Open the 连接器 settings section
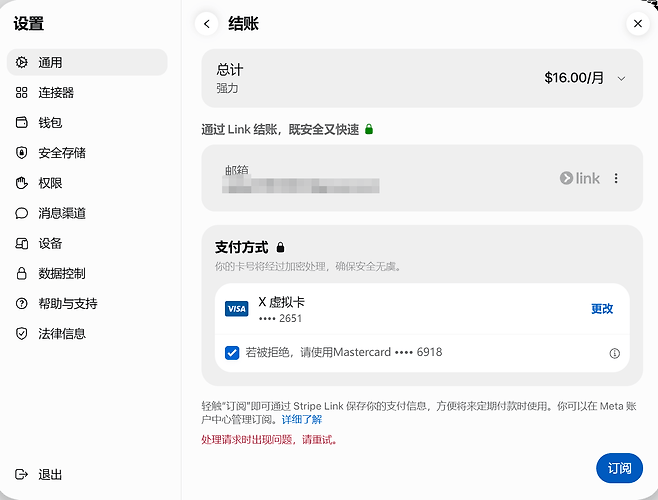This screenshot has width=658, height=500. tap(87, 92)
